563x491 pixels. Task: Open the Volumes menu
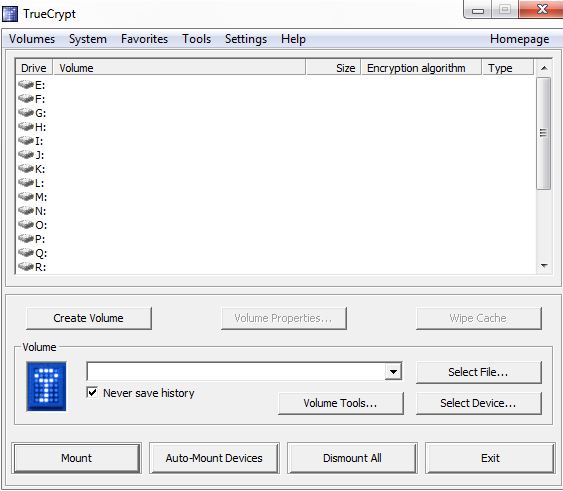pyautogui.click(x=32, y=39)
